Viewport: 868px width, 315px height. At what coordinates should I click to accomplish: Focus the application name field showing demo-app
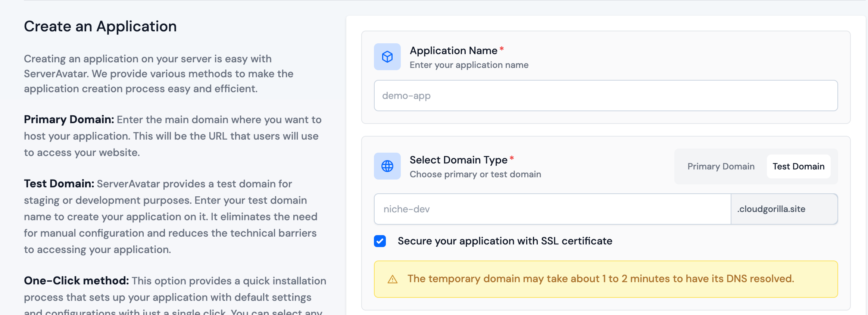coord(606,96)
